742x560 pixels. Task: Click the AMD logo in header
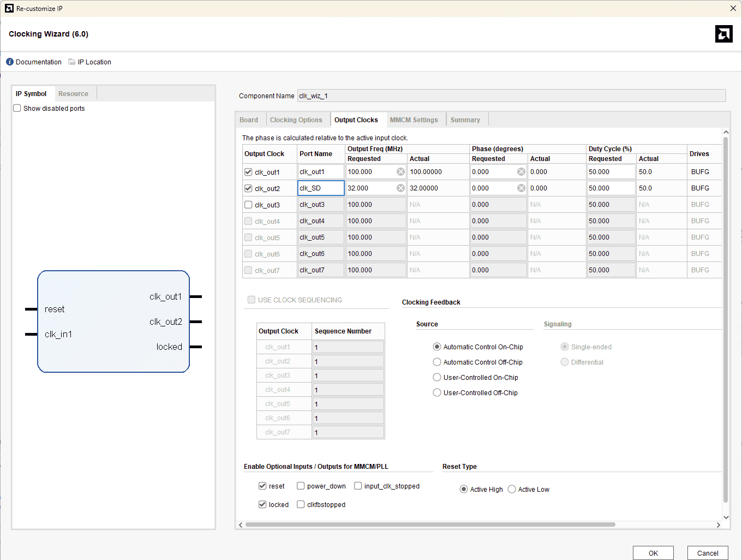[723, 34]
